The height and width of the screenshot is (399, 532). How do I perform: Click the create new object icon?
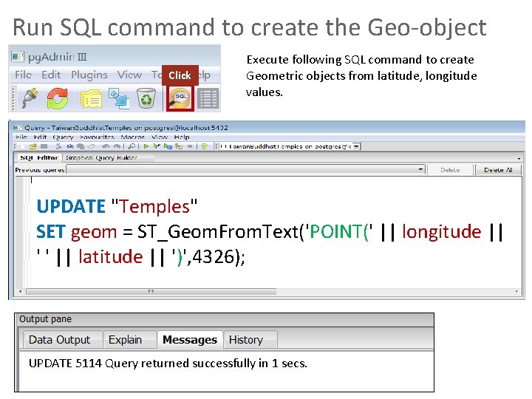coord(119,99)
